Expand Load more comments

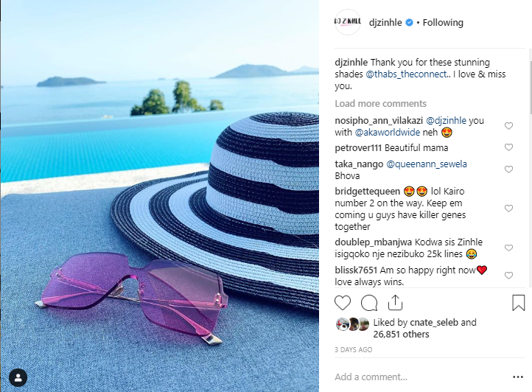[380, 103]
